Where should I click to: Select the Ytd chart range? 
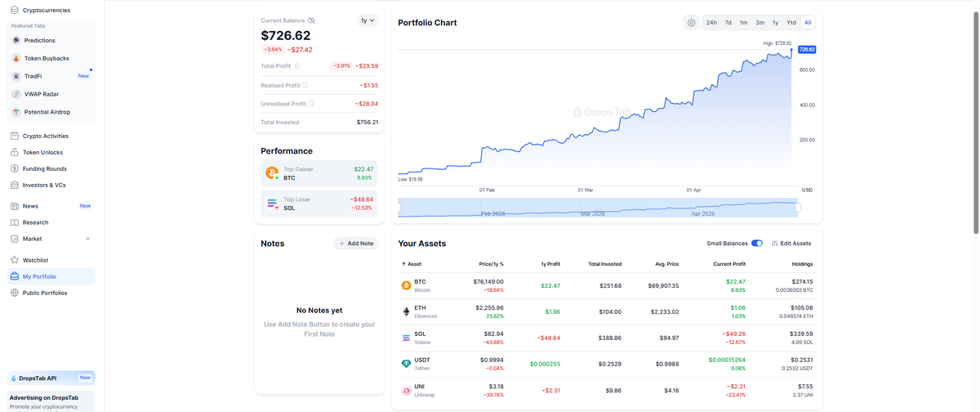pos(791,23)
